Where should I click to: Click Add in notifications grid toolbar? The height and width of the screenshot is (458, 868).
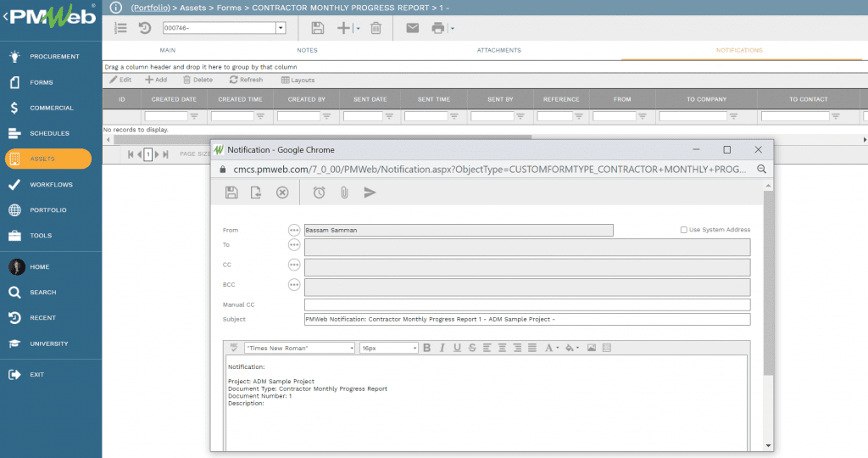click(x=156, y=80)
